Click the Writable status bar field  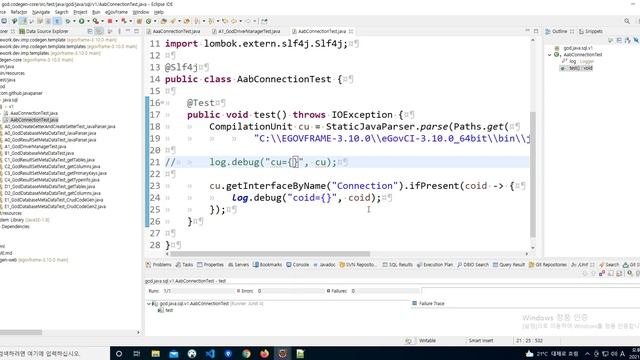click(x=427, y=340)
